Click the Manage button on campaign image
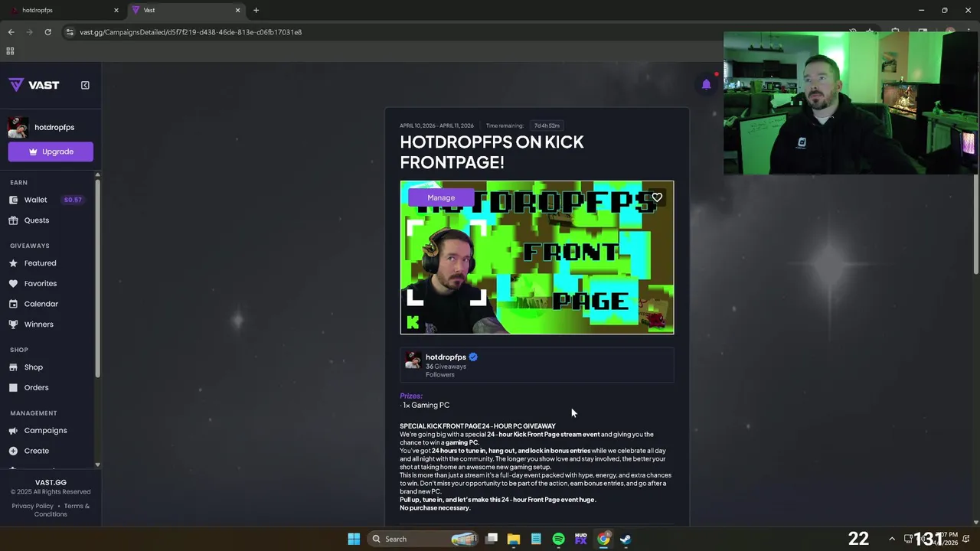The width and height of the screenshot is (980, 551). coord(441,197)
